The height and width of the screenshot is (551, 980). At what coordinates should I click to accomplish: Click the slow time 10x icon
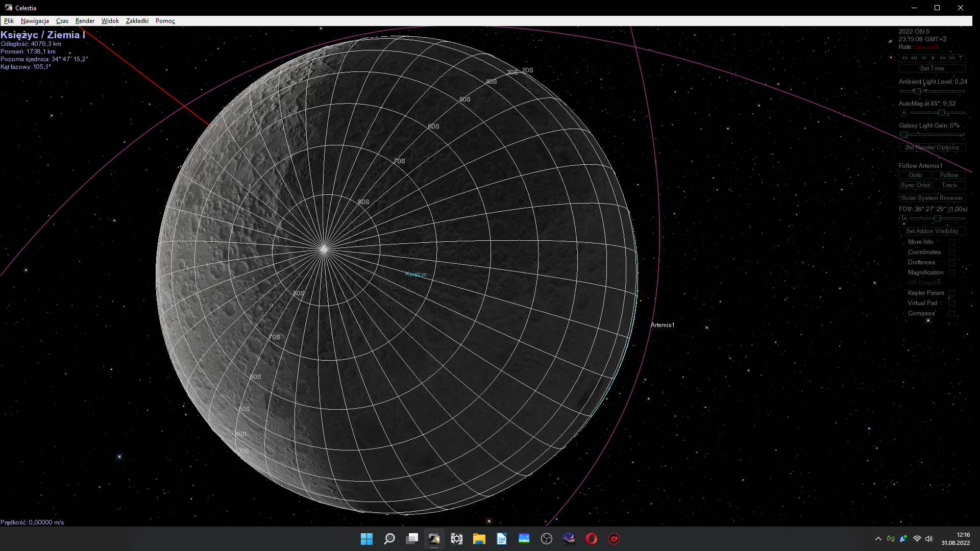point(914,58)
